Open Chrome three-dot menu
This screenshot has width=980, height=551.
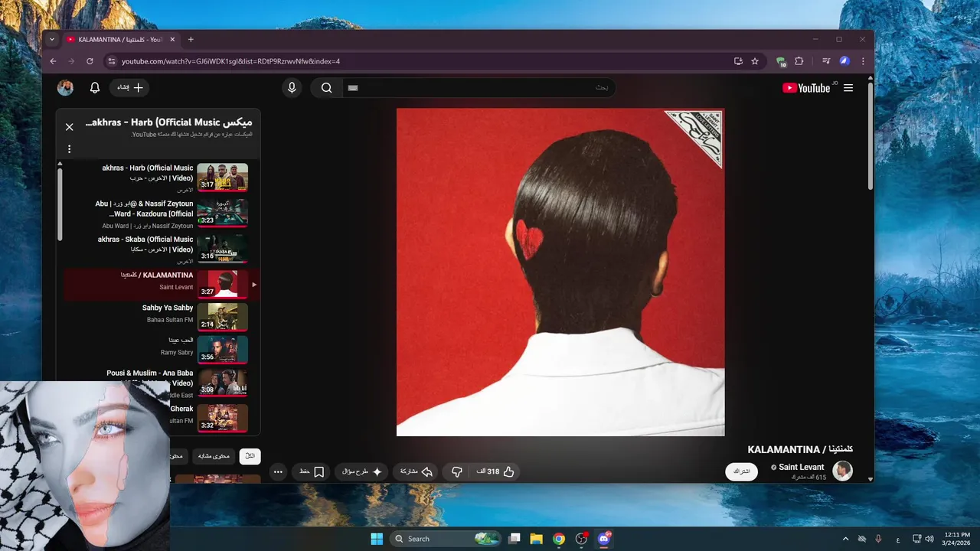tap(863, 61)
